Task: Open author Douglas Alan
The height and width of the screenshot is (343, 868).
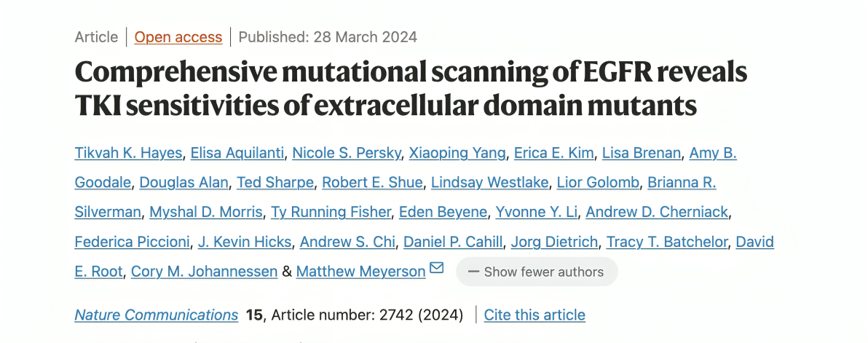Action: pyautogui.click(x=184, y=183)
